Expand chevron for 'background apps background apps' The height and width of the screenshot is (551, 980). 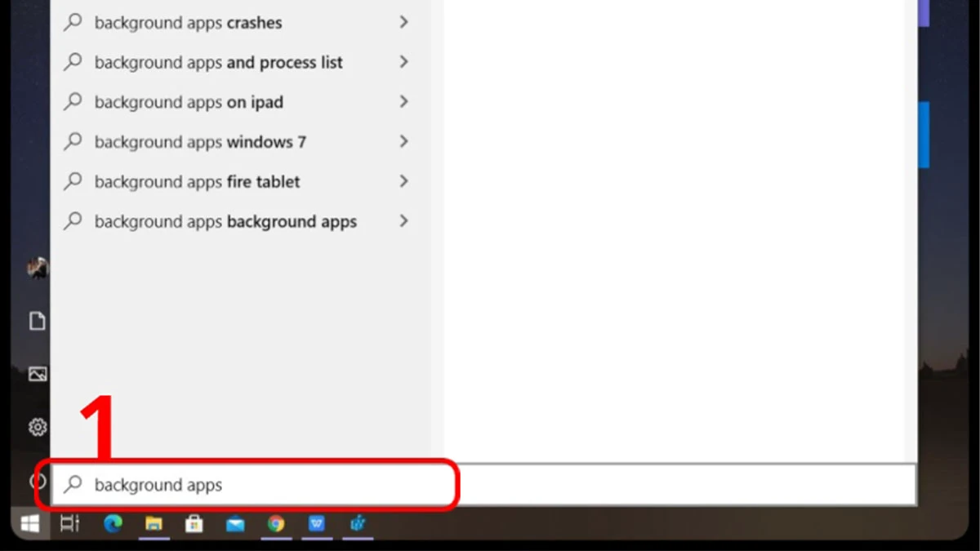point(403,220)
